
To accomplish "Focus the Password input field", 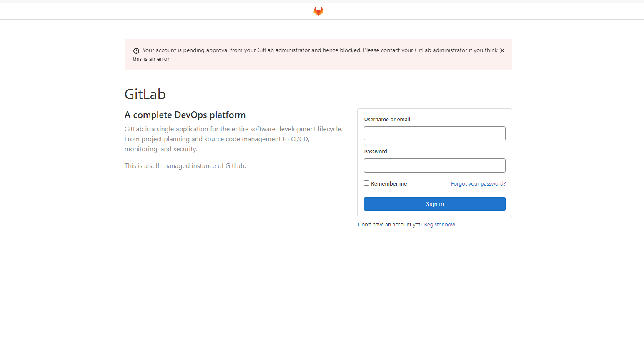I will [x=434, y=165].
